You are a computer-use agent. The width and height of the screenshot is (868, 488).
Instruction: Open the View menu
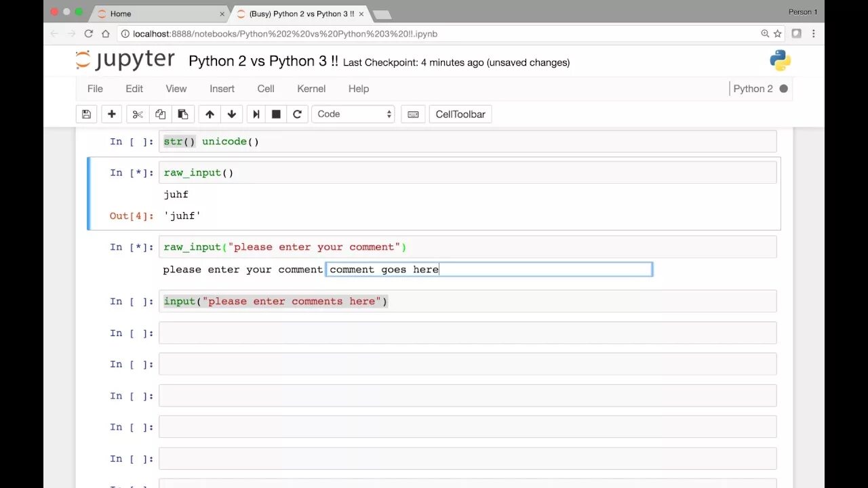(x=176, y=89)
